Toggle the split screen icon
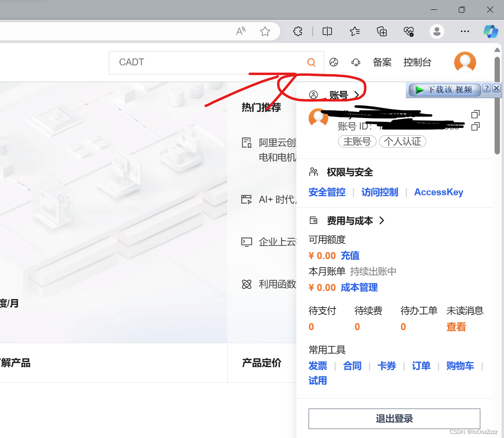The width and height of the screenshot is (504, 438). 327,31
